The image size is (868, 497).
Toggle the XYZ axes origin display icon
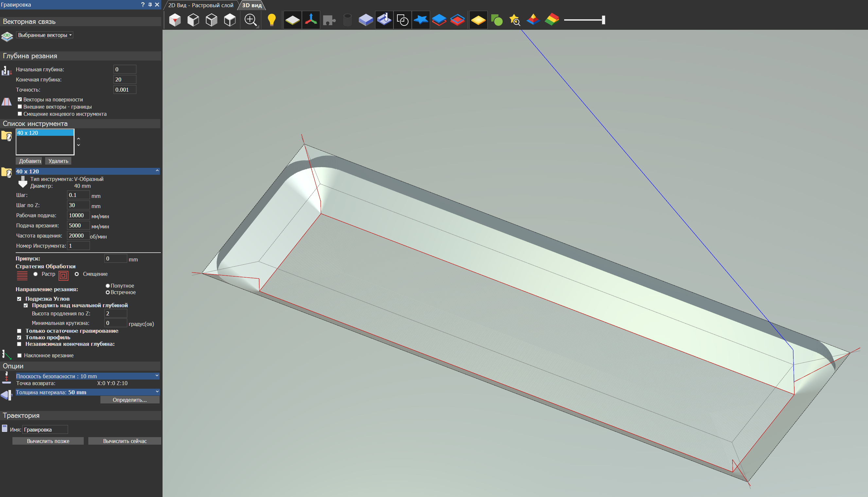point(311,20)
